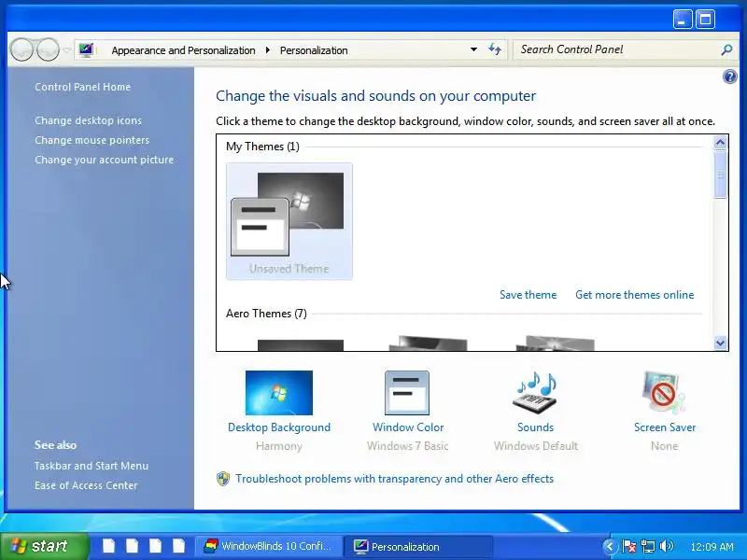Select the third Aero theme thumbnail
This screenshot has height=560, width=747.
coord(556,343)
